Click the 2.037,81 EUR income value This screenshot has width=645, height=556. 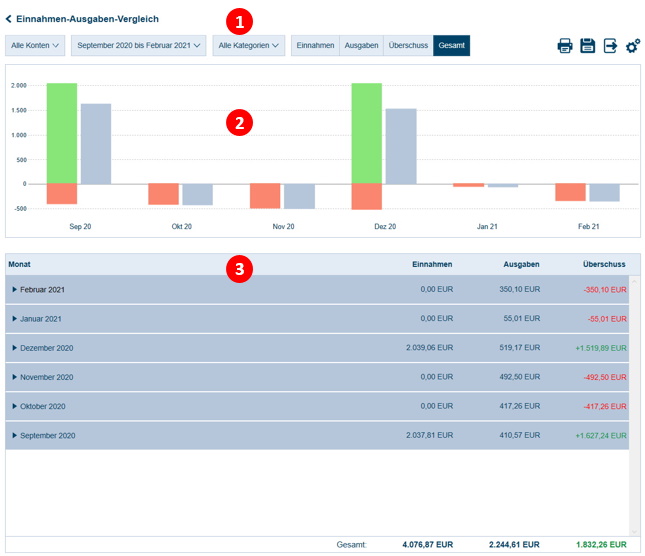pyautogui.click(x=429, y=435)
